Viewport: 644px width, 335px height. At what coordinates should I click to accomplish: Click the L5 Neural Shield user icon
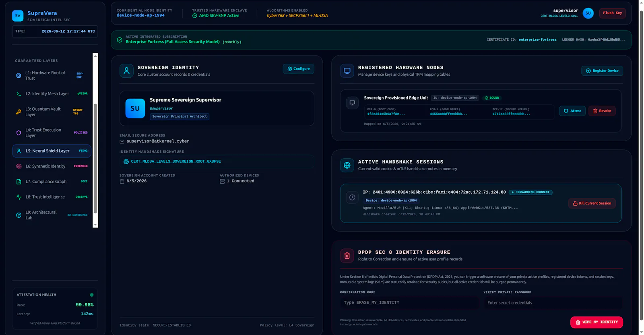click(19, 151)
